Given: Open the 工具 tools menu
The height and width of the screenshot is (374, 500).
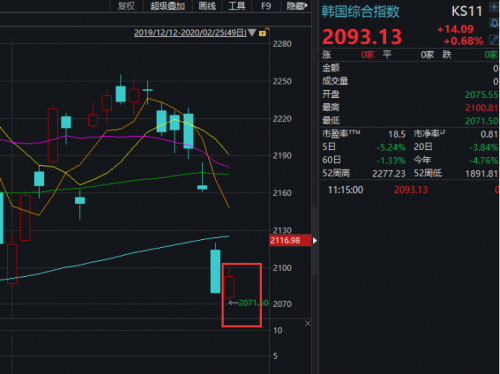Looking at the screenshot, I should 237,6.
